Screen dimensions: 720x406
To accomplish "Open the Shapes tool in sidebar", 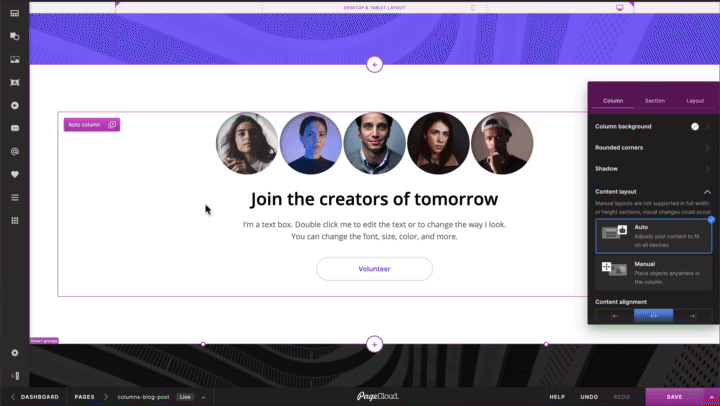I will pyautogui.click(x=15, y=36).
